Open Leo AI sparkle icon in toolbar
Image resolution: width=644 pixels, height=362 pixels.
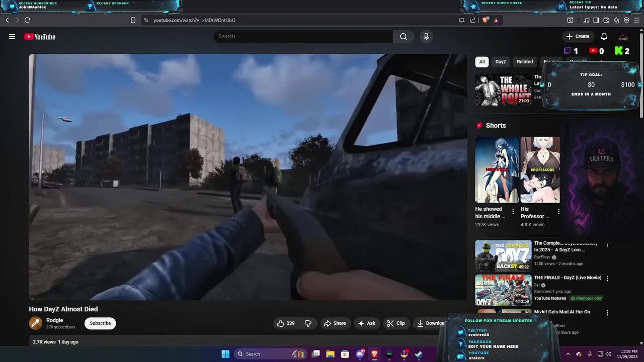[x=616, y=20]
